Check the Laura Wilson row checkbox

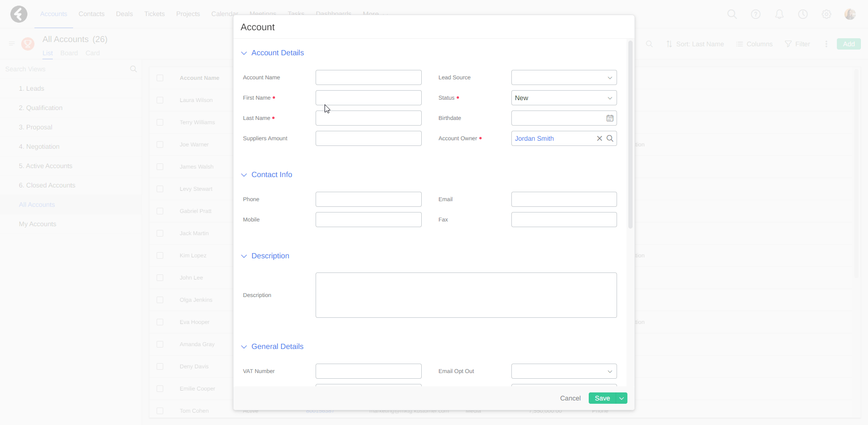(x=160, y=100)
